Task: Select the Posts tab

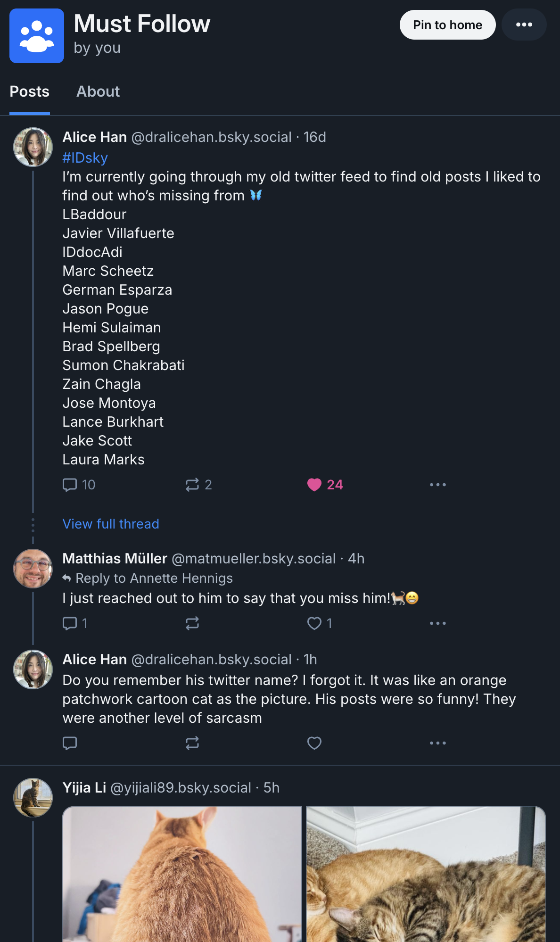Action: click(30, 91)
